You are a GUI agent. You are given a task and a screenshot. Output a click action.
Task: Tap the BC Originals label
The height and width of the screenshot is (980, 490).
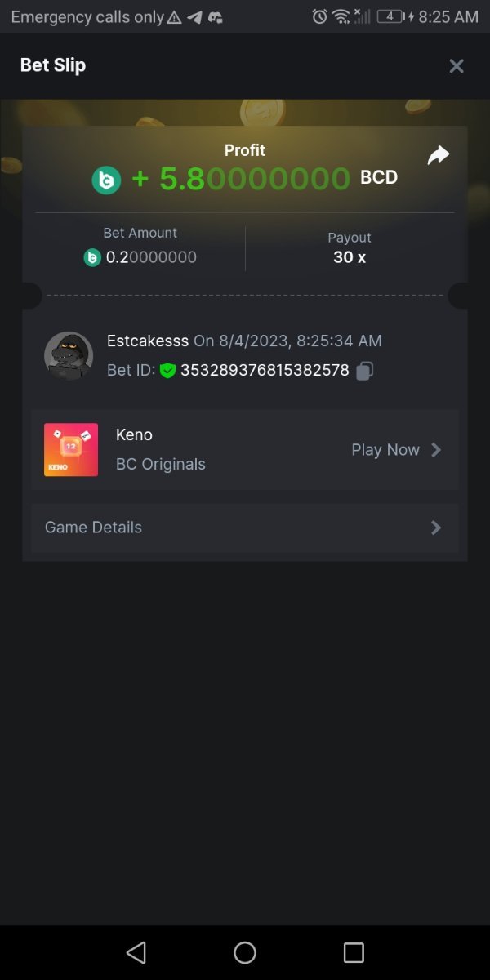click(x=161, y=464)
